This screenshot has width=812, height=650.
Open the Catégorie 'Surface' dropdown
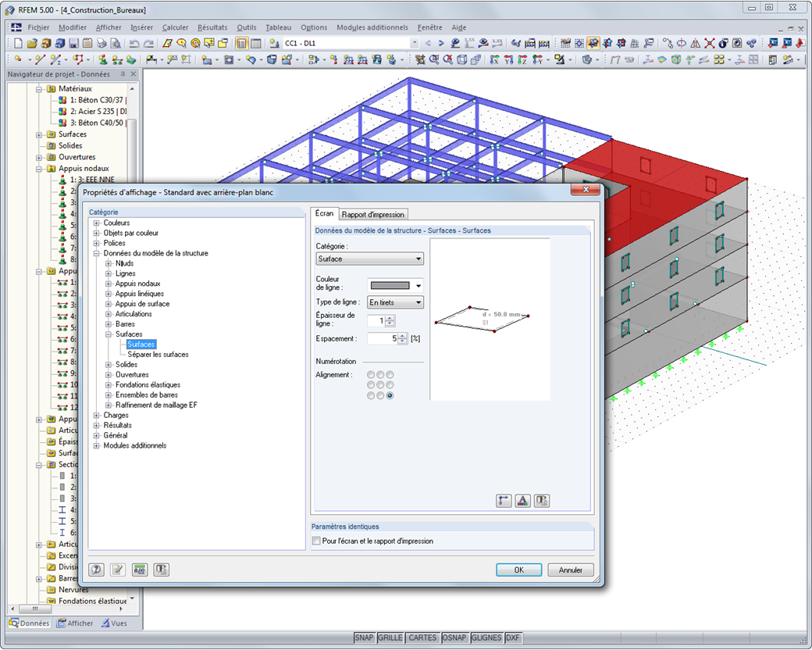pos(370,259)
